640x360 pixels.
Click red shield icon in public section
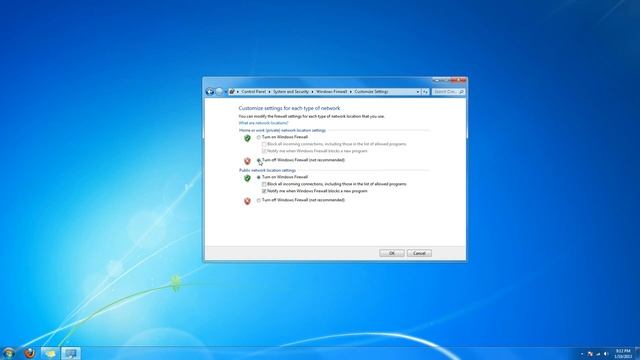[x=247, y=201]
